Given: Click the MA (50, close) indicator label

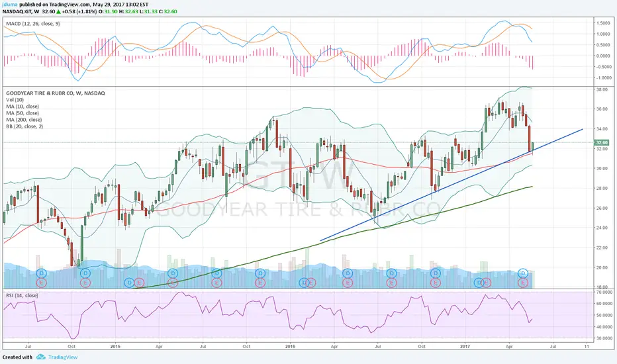Looking at the screenshot, I should (23, 113).
